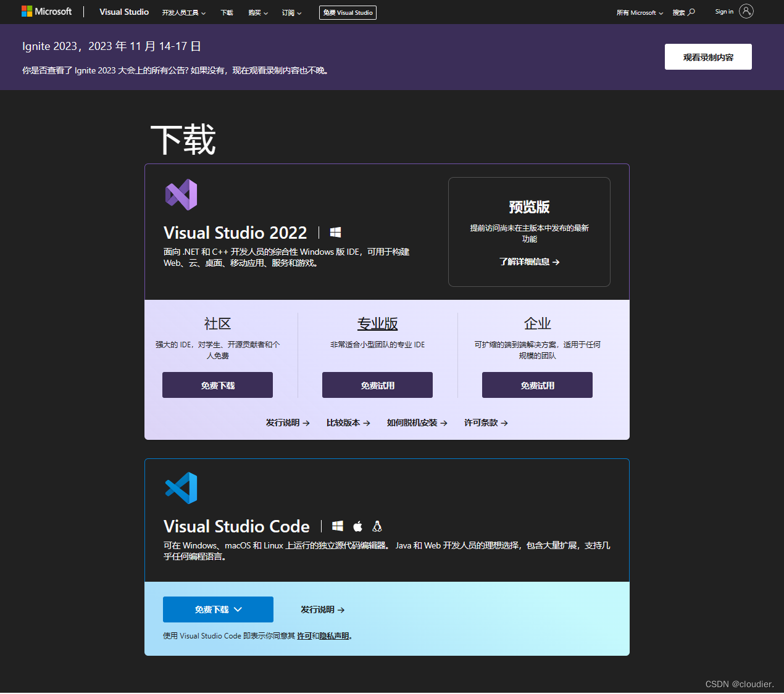784x694 pixels.
Task: Click 免费试用 under 企业 edition
Action: pyautogui.click(x=537, y=385)
